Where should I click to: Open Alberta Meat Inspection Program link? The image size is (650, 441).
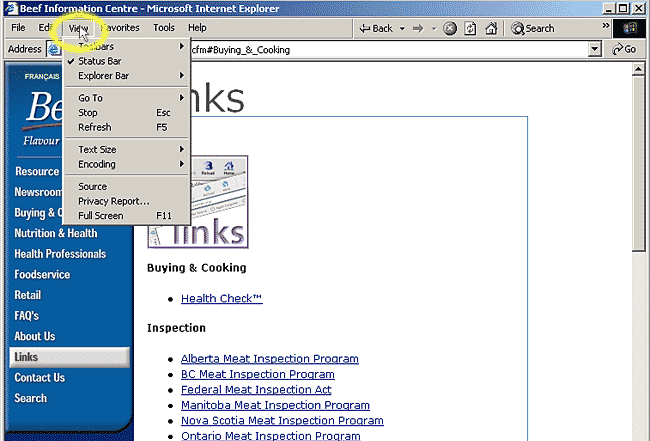click(x=269, y=359)
